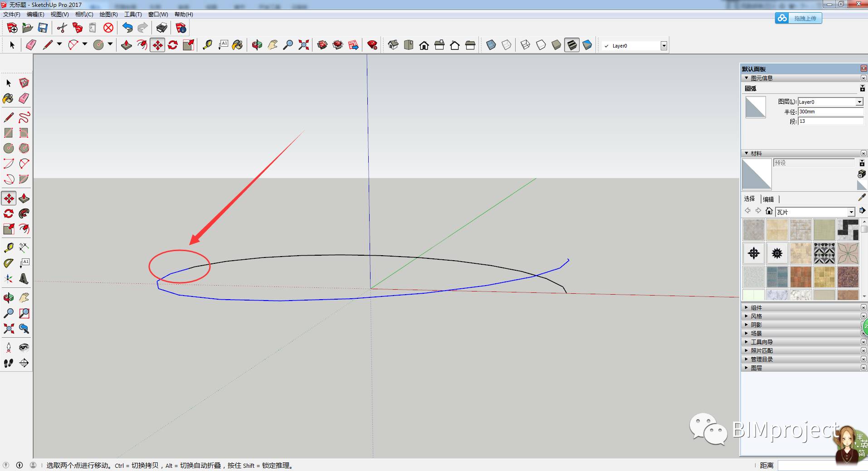Activate the Rotate tool in left toolbar
The width and height of the screenshot is (868, 471).
point(9,214)
